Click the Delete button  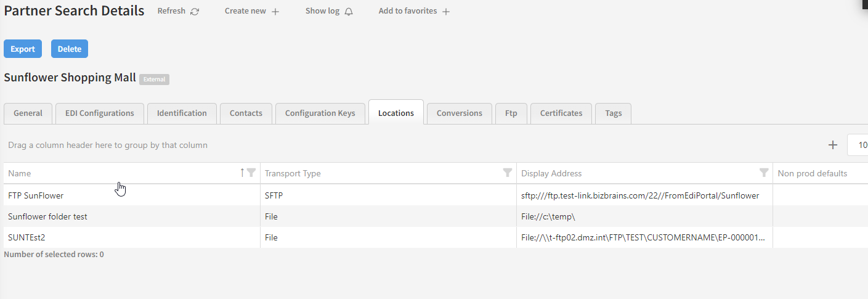69,49
